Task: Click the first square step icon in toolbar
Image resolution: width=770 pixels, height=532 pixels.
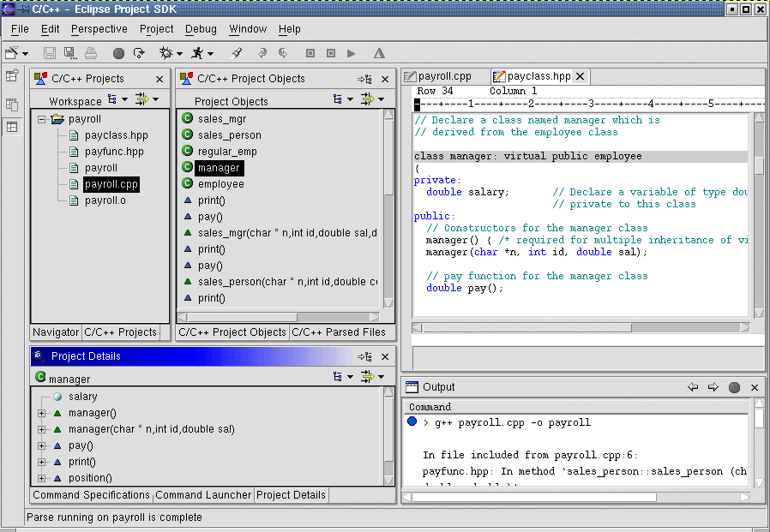Action: point(310,53)
